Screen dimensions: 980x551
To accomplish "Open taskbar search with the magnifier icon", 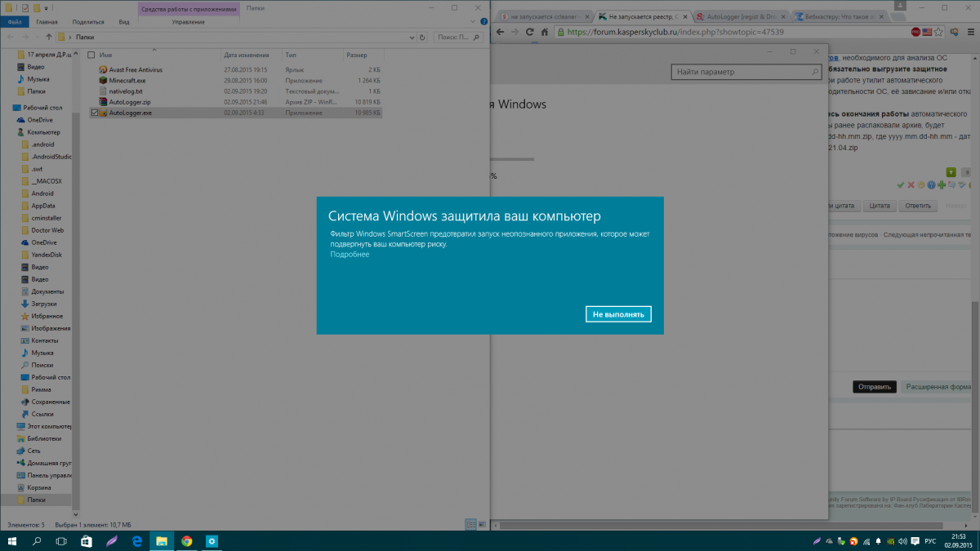I will coord(37,541).
